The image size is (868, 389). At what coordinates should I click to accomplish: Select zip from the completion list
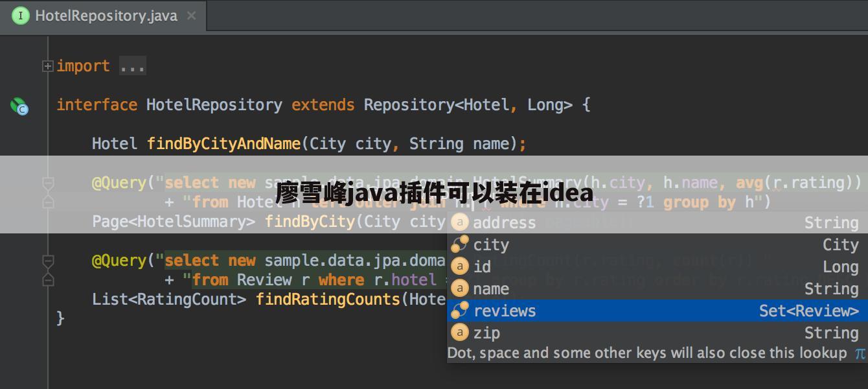click(x=486, y=333)
